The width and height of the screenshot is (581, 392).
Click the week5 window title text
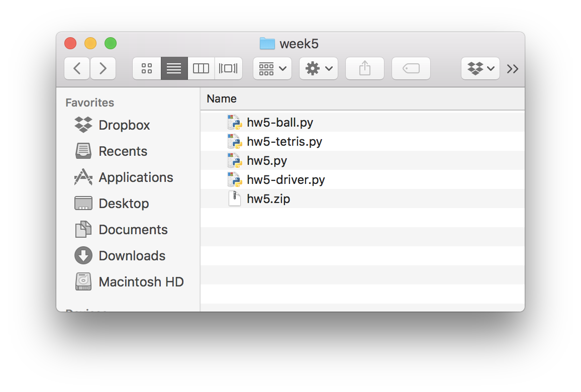[x=299, y=44]
